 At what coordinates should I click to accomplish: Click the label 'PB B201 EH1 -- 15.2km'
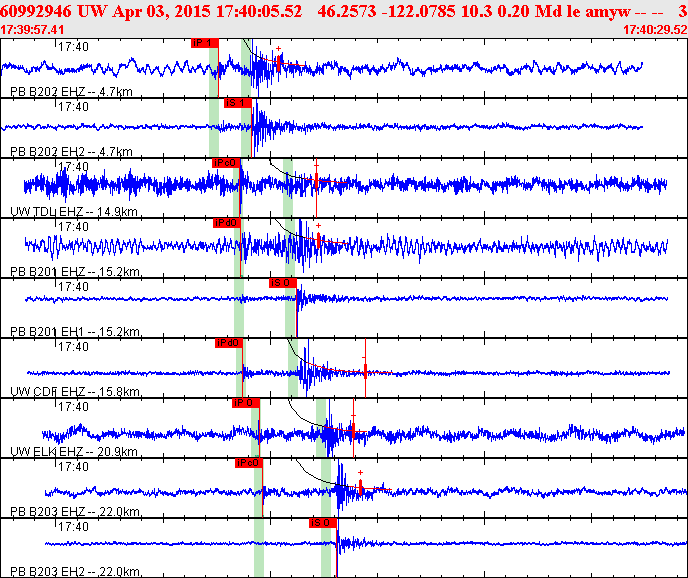[x=75, y=332]
